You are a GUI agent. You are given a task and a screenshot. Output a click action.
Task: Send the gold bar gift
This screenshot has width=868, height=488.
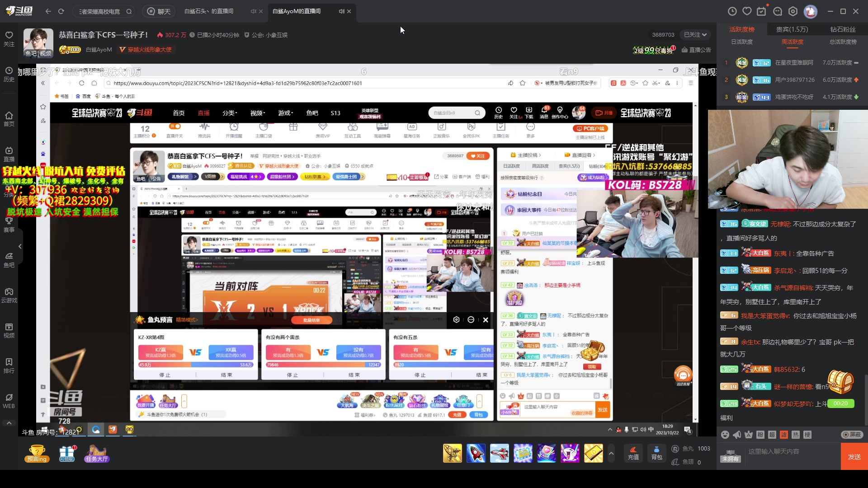coord(594,453)
